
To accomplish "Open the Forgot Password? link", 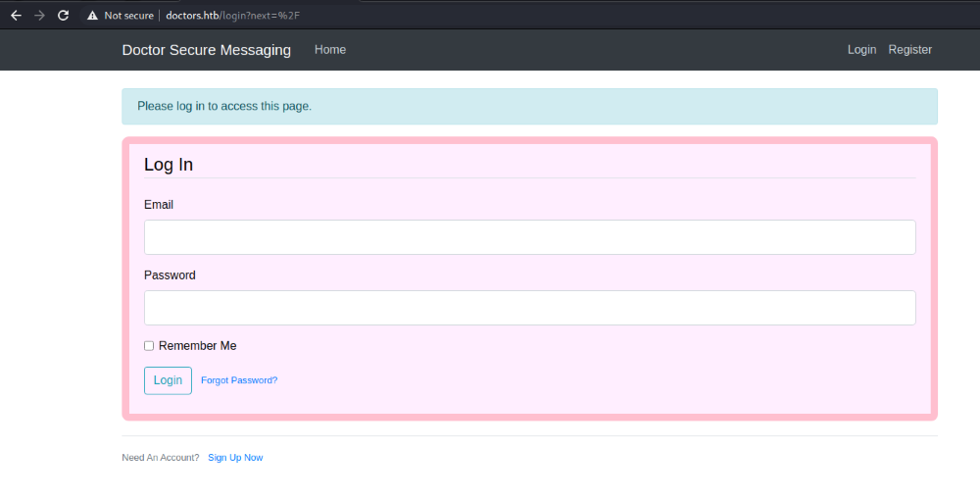I will (x=239, y=380).
